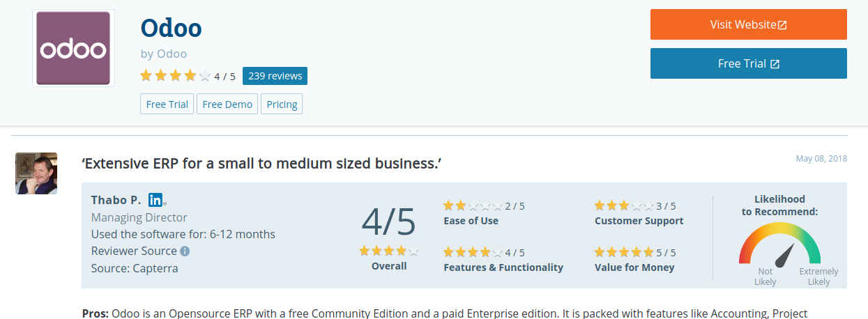Open the Pricing tag

coord(282,104)
